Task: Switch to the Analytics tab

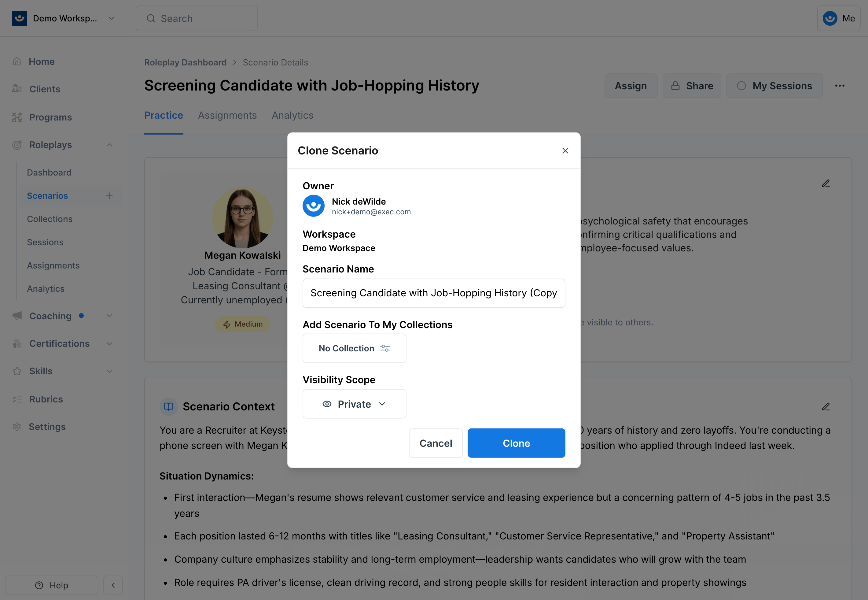Action: 293,115
